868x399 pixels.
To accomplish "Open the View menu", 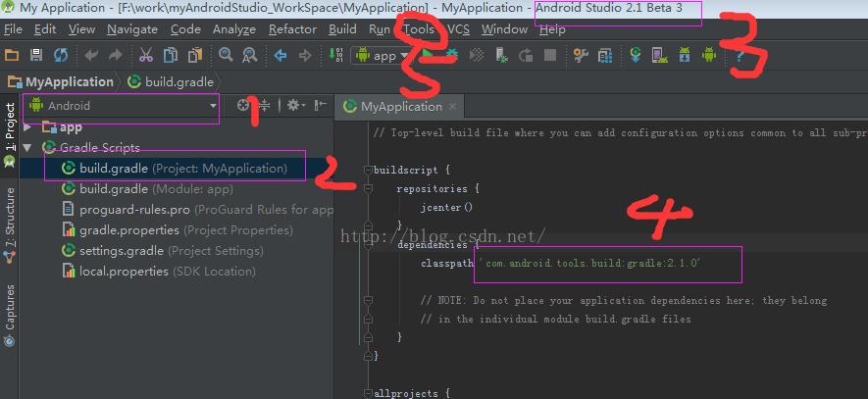I will click(81, 29).
